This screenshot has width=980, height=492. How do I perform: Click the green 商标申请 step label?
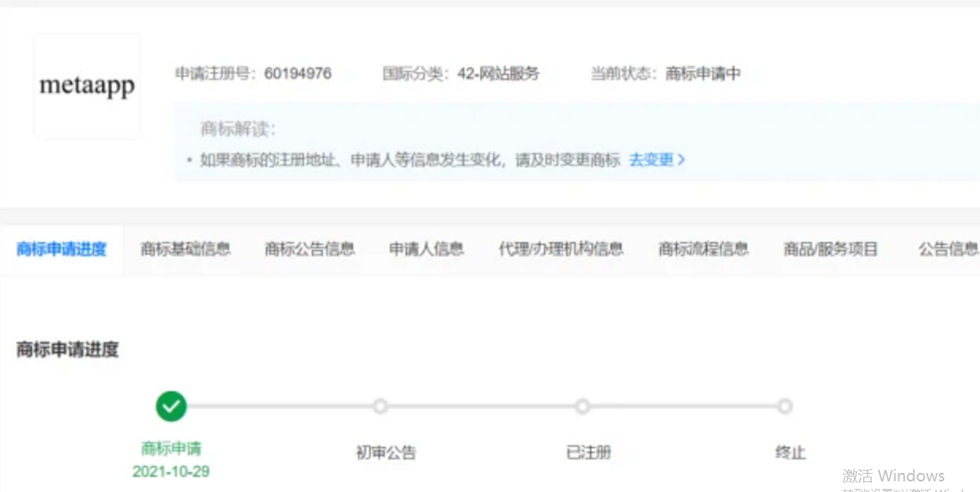pyautogui.click(x=171, y=449)
